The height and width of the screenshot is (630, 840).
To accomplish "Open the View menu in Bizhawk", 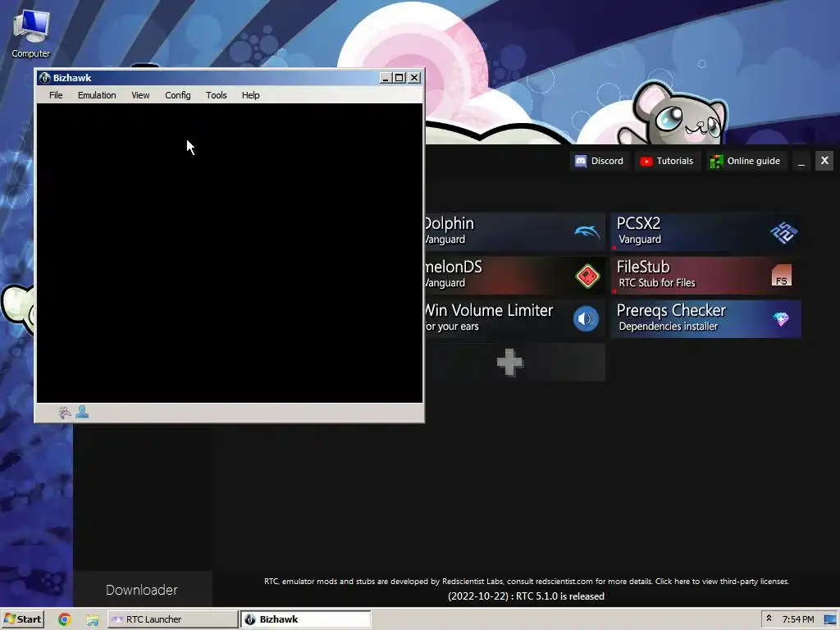I will click(140, 95).
